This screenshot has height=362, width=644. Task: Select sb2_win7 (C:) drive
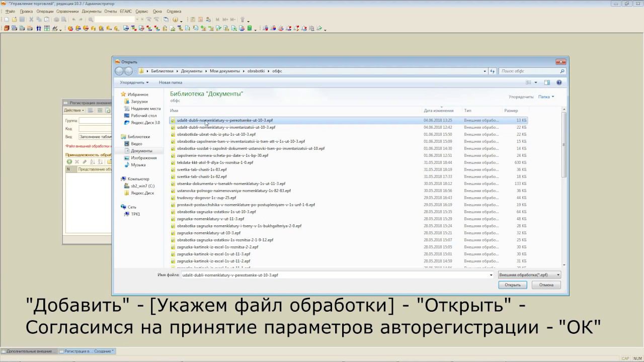[142, 186]
